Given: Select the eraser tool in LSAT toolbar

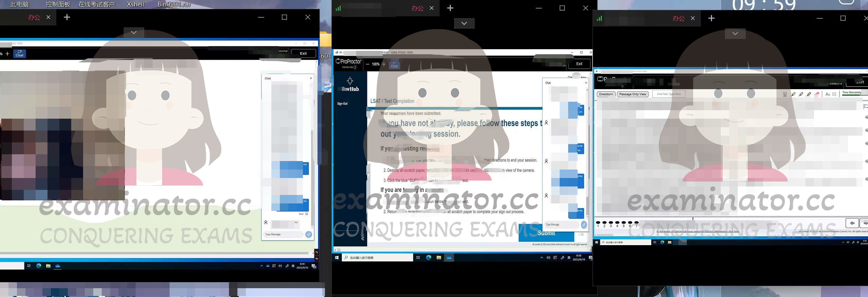Looking at the screenshot, I should coord(817,94).
